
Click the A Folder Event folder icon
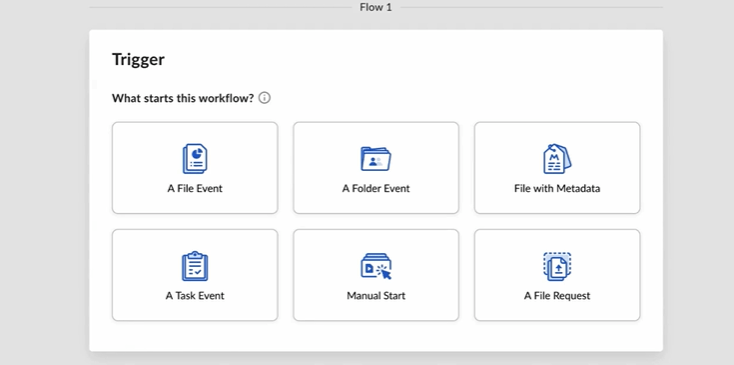click(x=376, y=159)
